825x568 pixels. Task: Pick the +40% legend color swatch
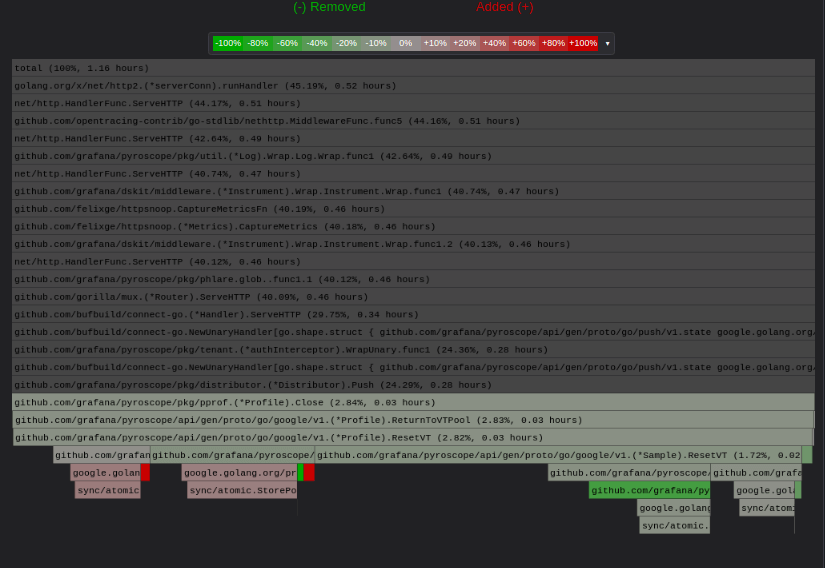pyautogui.click(x=494, y=44)
